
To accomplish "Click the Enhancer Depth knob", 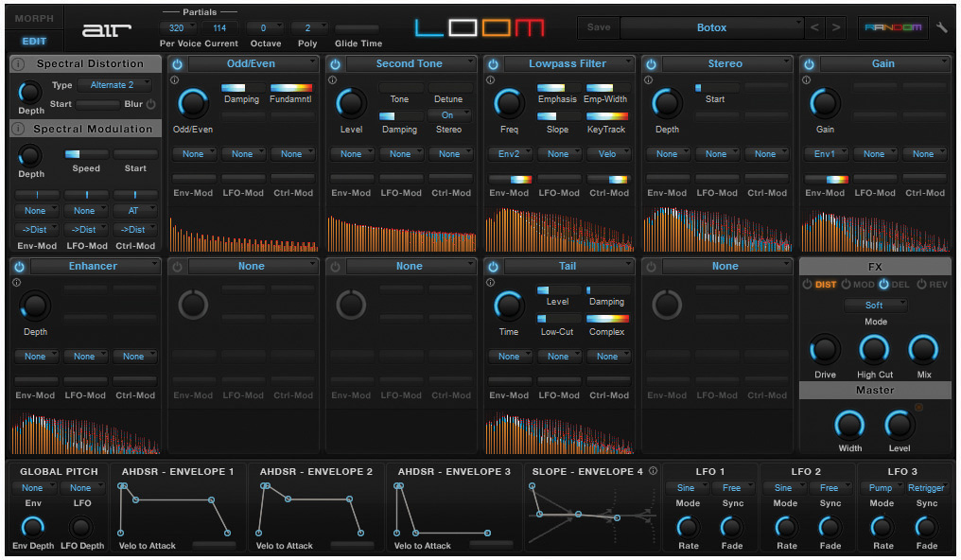I will pyautogui.click(x=35, y=306).
